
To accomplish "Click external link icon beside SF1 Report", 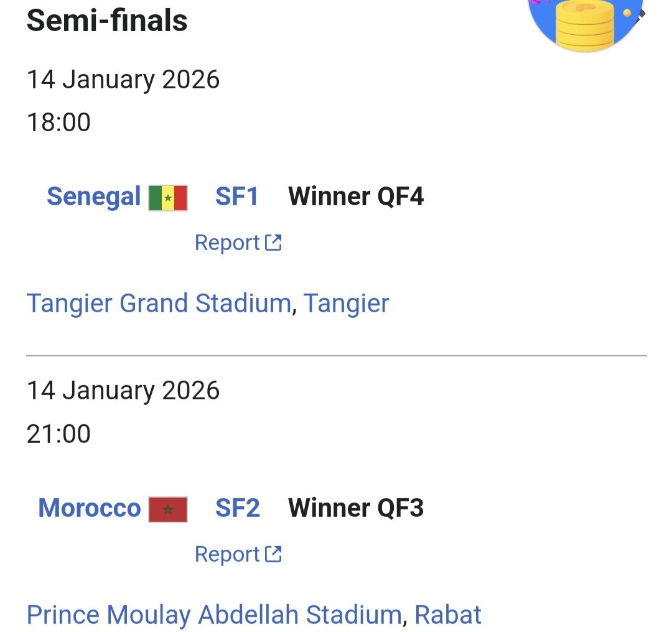I will [273, 243].
